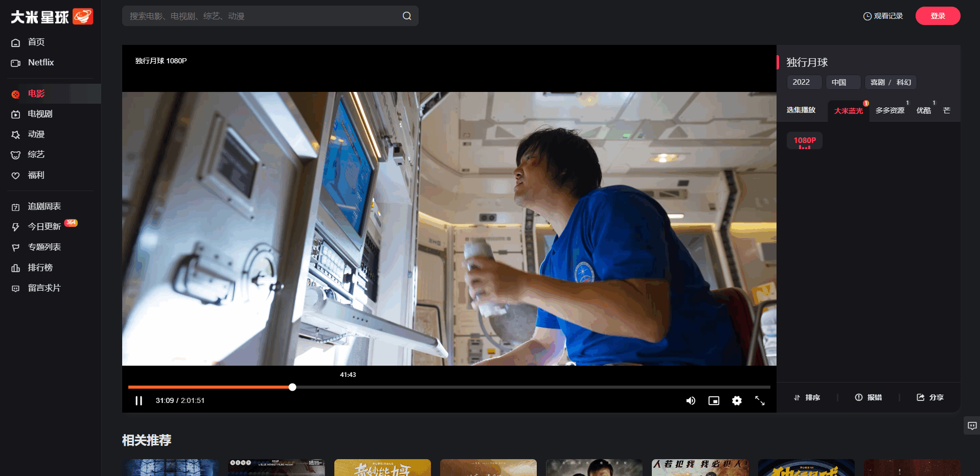
Task: Report an error with 报错
Action: tap(869, 397)
